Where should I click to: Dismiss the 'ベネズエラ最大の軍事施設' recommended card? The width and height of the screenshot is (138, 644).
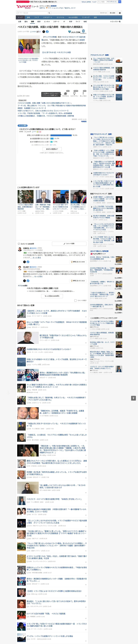pyautogui.click(x=33, y=213)
